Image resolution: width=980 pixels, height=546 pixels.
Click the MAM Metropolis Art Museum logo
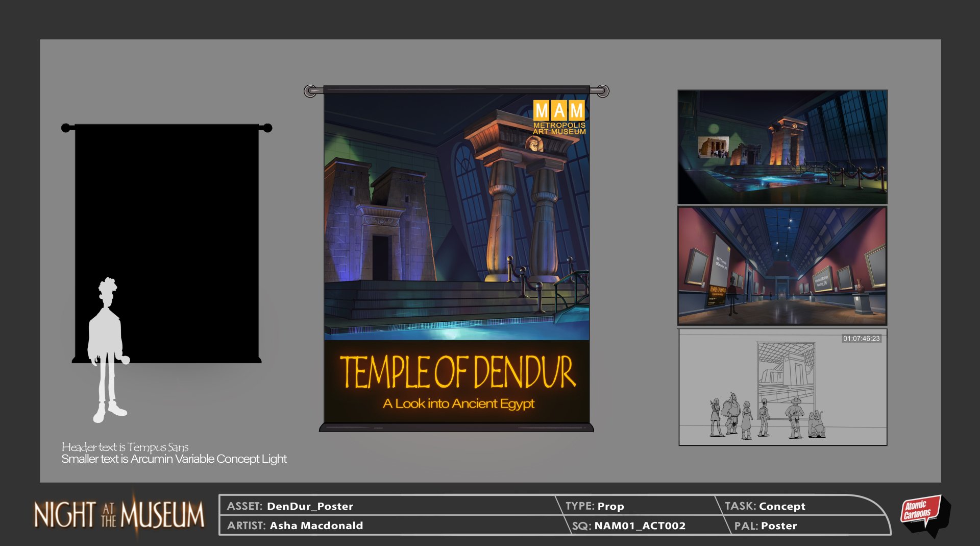pos(559,117)
